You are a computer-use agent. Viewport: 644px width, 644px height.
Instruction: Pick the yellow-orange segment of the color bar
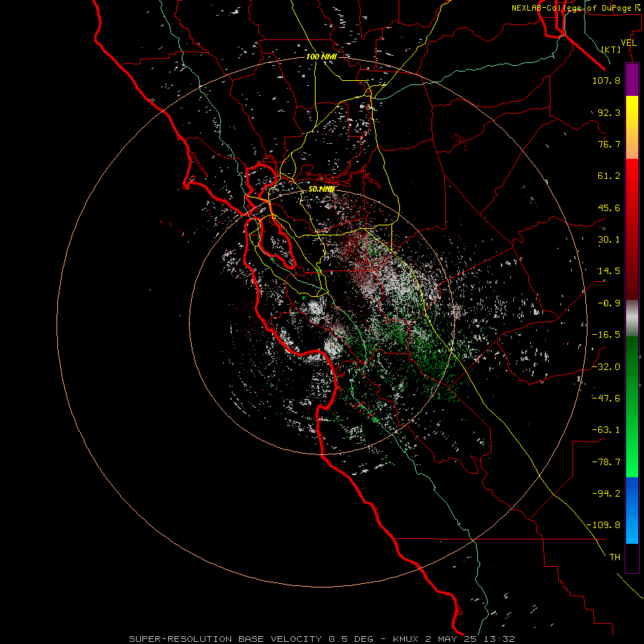click(632, 127)
